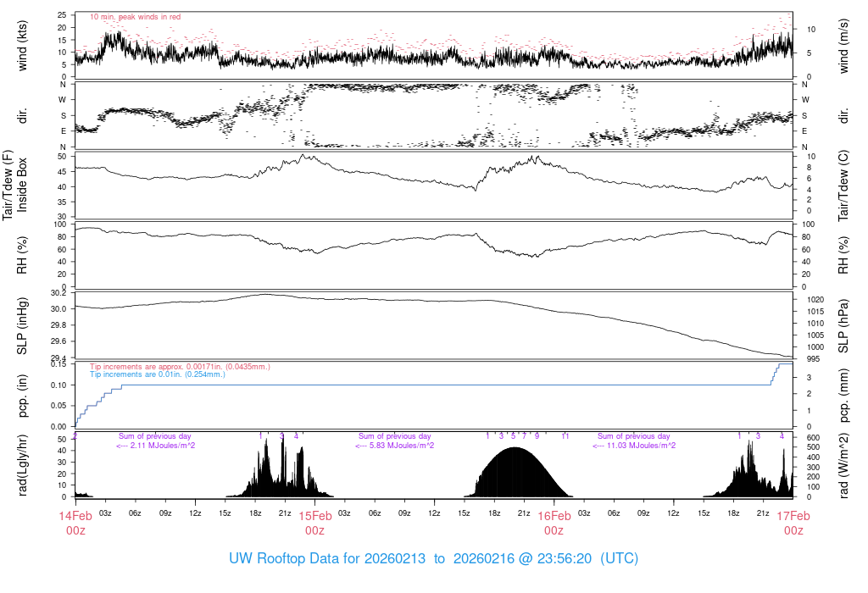Click the smooth dome-shaped solar radiation peak
This screenshot has height=593, width=868.
point(515,473)
